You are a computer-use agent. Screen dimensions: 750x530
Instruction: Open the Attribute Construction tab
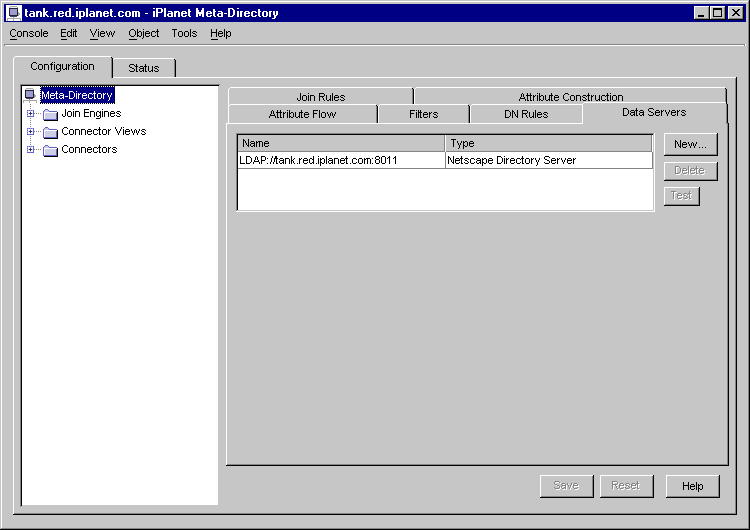pos(571,96)
